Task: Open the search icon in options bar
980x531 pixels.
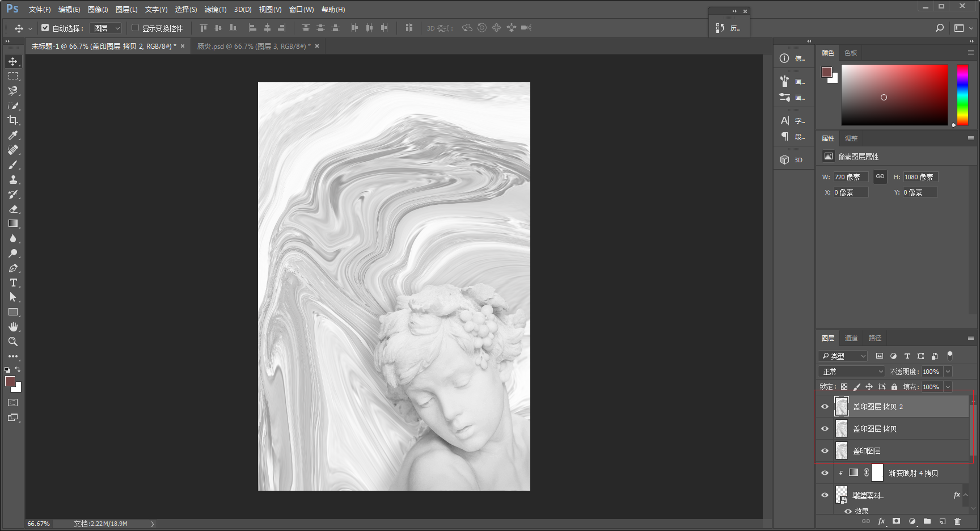Action: coord(940,28)
